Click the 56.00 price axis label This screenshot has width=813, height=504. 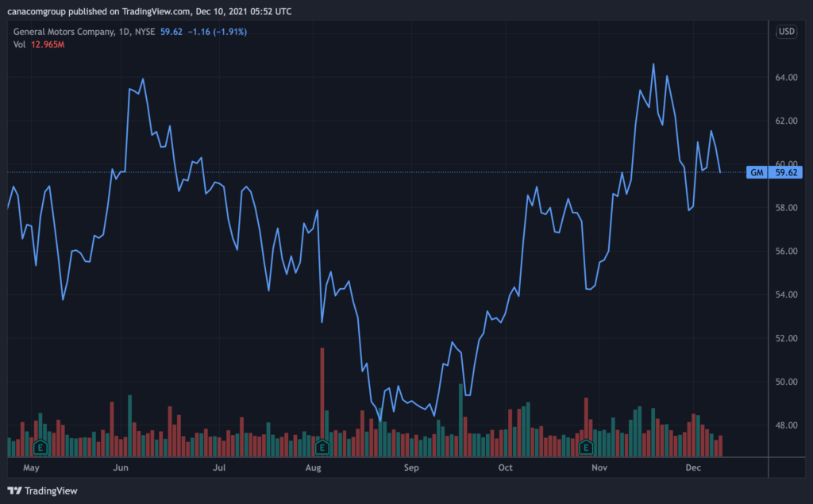coord(786,251)
